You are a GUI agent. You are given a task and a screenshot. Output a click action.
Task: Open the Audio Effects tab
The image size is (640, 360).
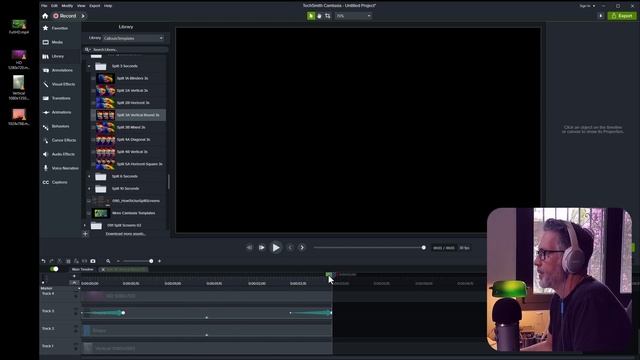60,154
